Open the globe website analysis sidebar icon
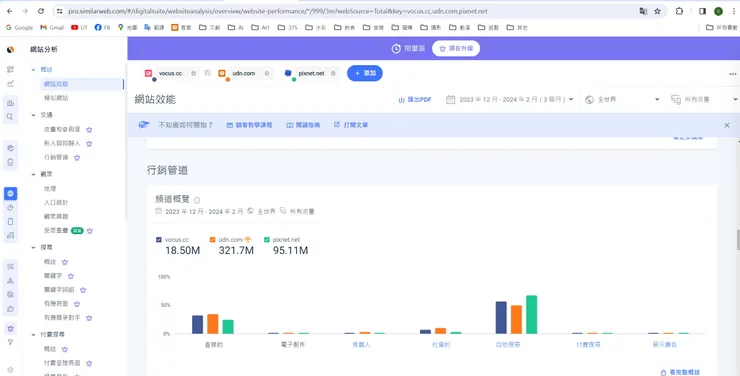The width and height of the screenshot is (740, 376). 10,193
